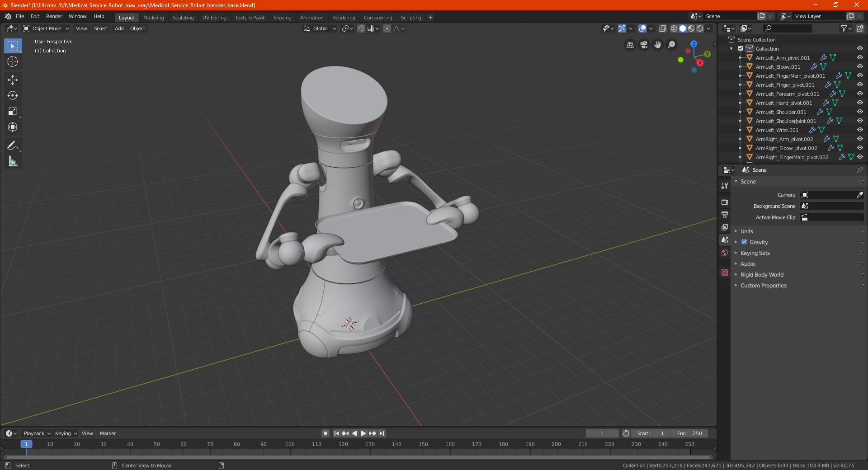Activate the Transform tool
The image size is (868, 470).
pyautogui.click(x=13, y=127)
